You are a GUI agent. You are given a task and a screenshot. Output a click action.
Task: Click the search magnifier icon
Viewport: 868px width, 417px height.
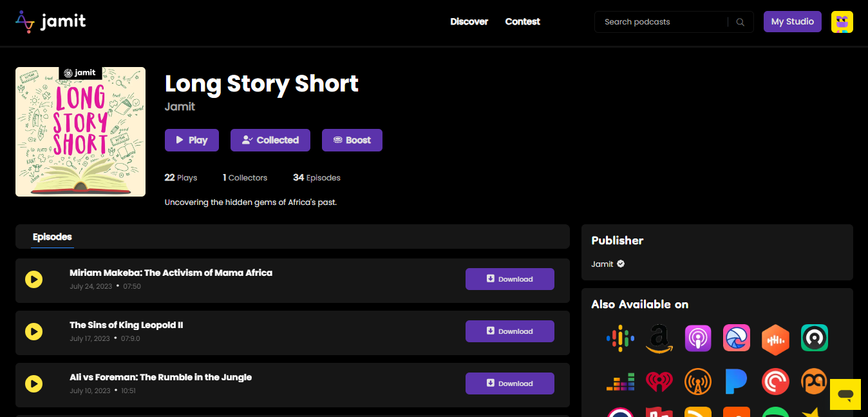click(x=740, y=22)
